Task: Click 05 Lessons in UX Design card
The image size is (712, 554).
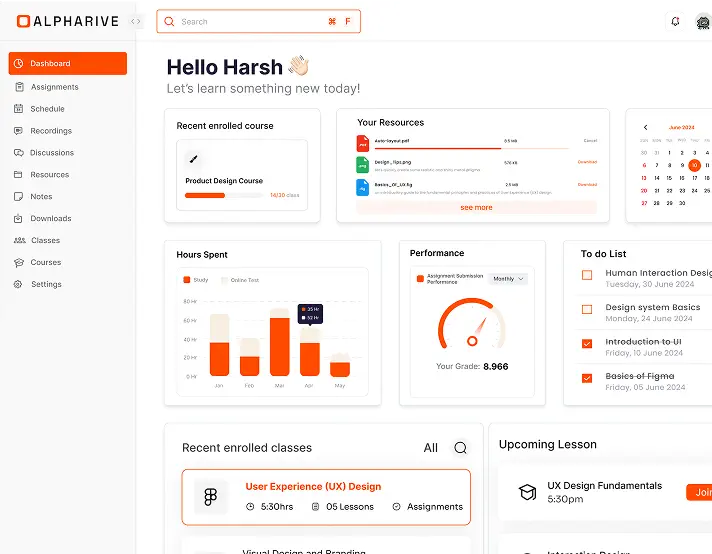Action: (343, 507)
